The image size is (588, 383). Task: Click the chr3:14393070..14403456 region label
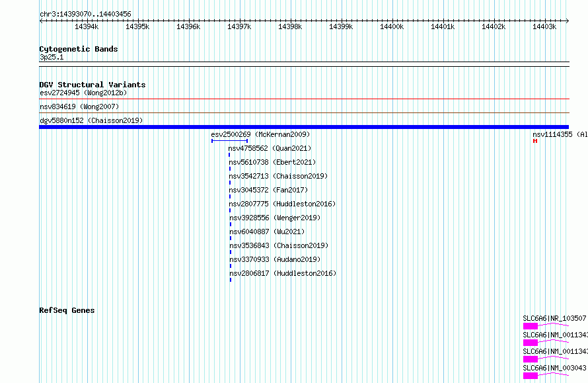(x=85, y=14)
